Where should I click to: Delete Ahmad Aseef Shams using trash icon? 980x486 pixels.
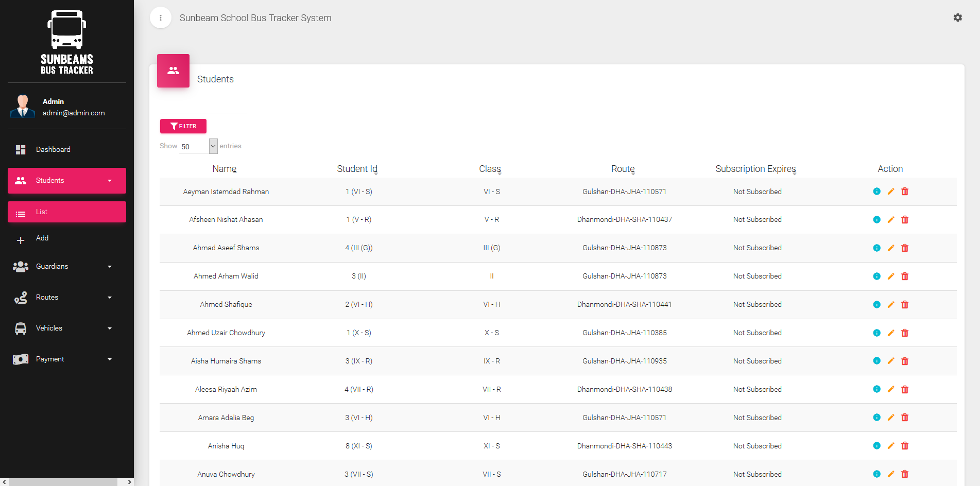point(904,248)
